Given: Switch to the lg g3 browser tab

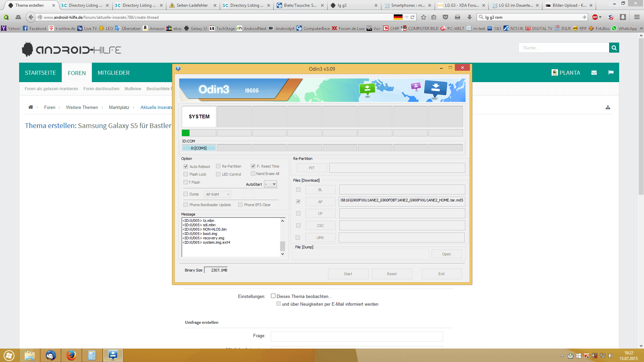Looking at the screenshot, I should tap(354, 5).
